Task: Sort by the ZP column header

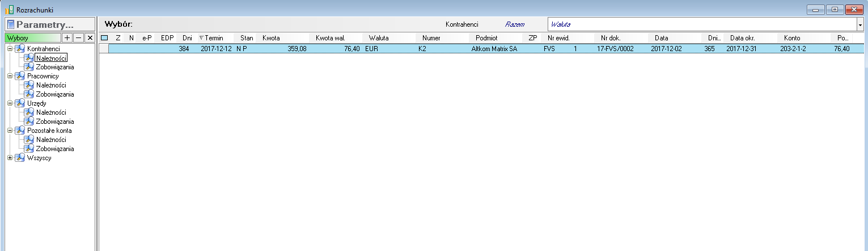Action: click(x=532, y=37)
